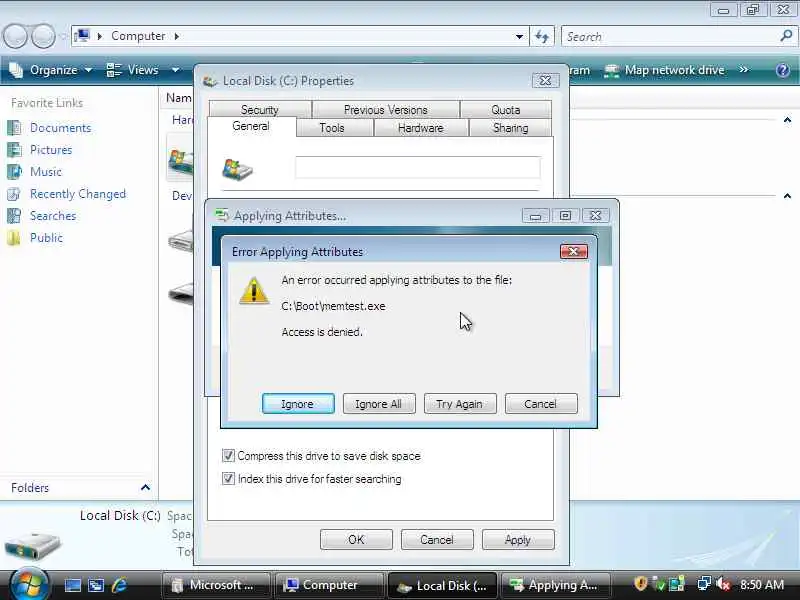Click Ignore in the error dialog
Image resolution: width=800 pixels, height=600 pixels.
click(298, 404)
